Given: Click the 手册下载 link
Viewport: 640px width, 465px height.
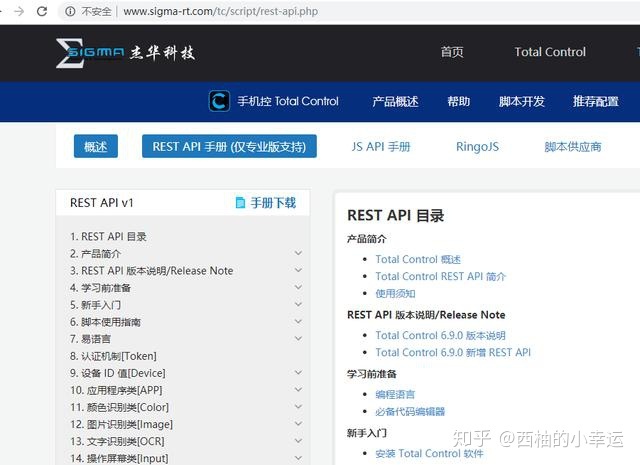Looking at the screenshot, I should [273, 202].
